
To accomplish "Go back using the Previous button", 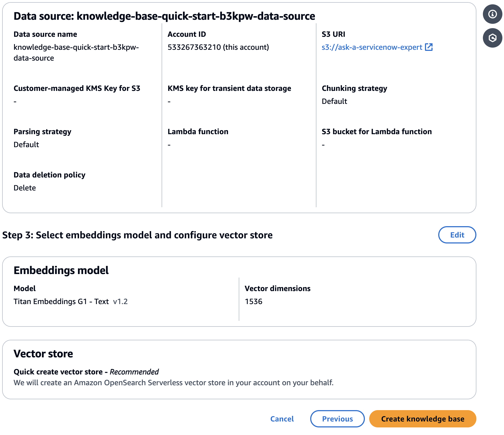I will [337, 419].
